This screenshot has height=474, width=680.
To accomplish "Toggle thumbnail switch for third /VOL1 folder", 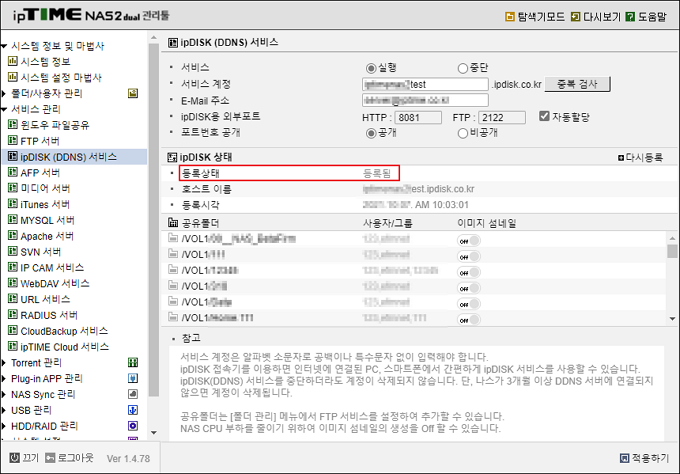I will pyautogui.click(x=469, y=272).
